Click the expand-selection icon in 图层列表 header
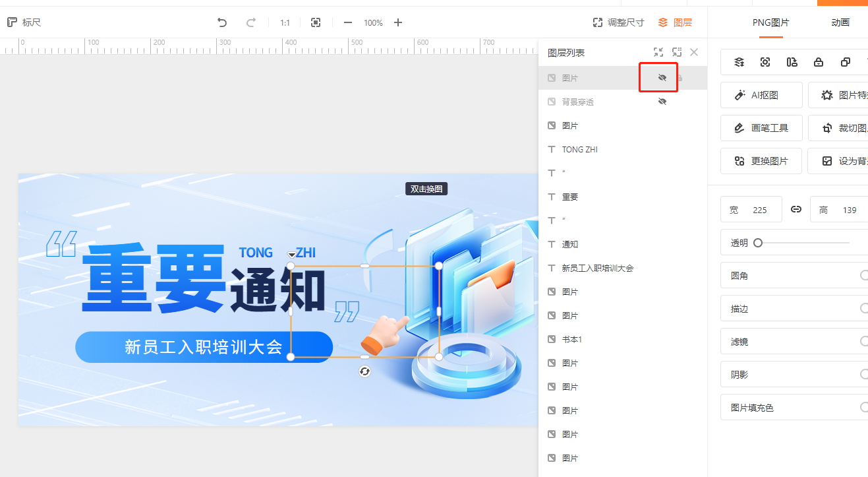The image size is (868, 477). [677, 52]
